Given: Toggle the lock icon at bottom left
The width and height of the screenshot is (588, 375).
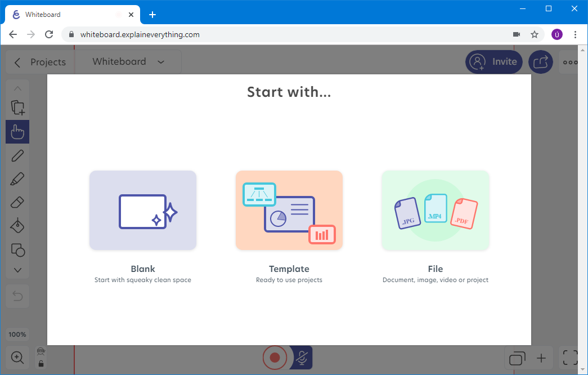Looking at the screenshot, I should [x=41, y=363].
